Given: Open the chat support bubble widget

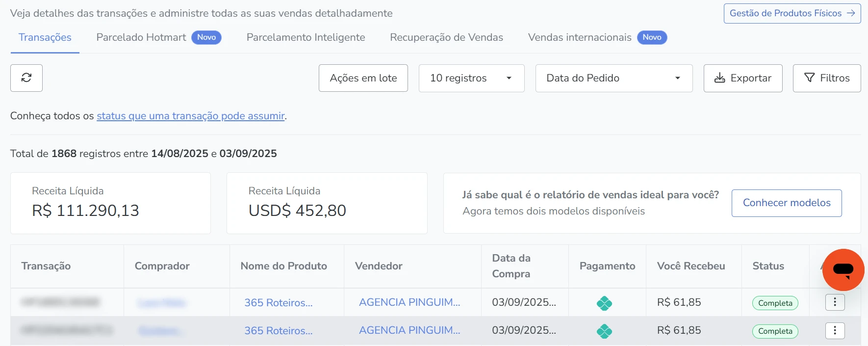Looking at the screenshot, I should pyautogui.click(x=843, y=270).
